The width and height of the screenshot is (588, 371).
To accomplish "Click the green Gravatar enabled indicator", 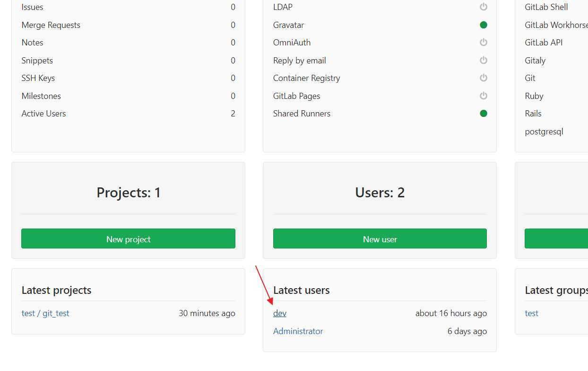I will pyautogui.click(x=483, y=25).
